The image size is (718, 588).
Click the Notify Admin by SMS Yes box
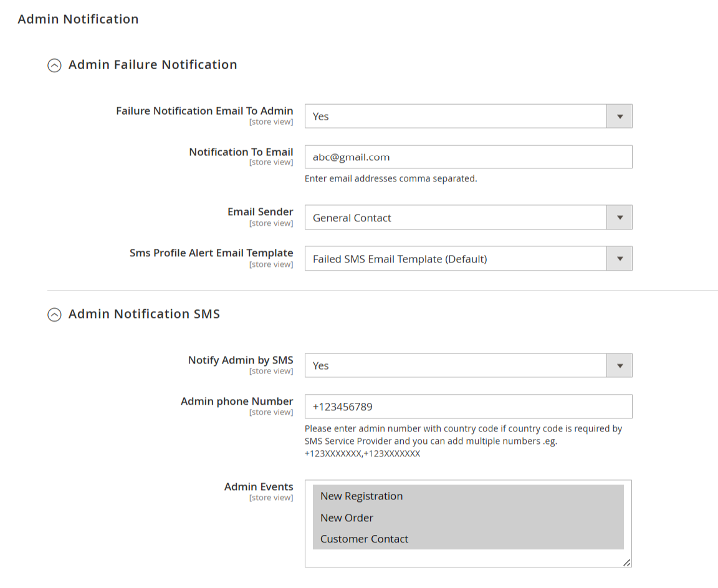[456, 365]
